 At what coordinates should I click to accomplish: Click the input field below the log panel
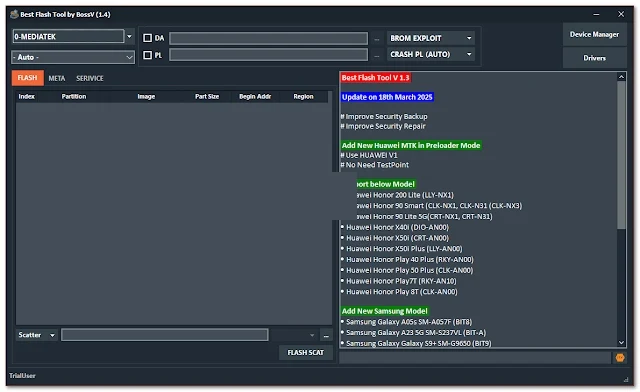tap(475, 358)
